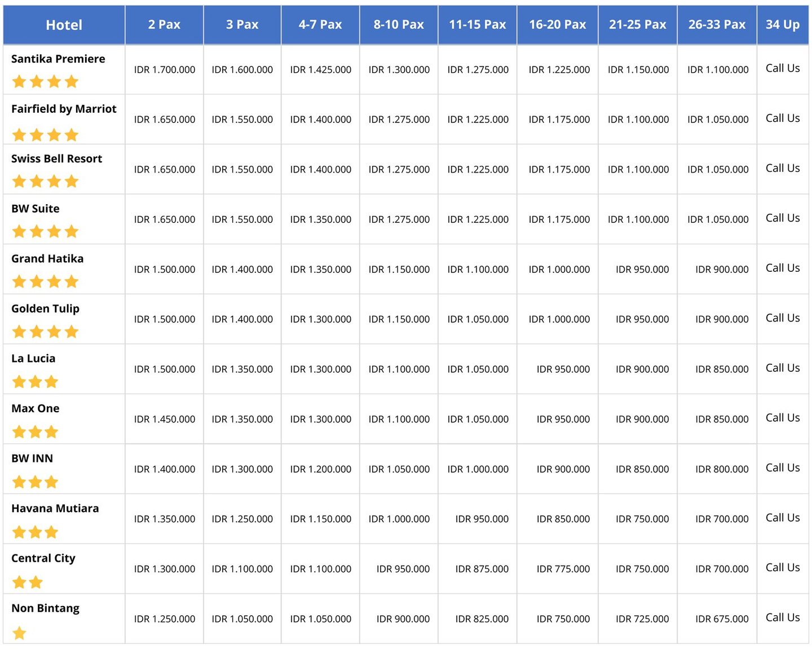Viewport: 812px width, 653px height.
Task: Click Call Us in Max One row
Action: pos(783,418)
